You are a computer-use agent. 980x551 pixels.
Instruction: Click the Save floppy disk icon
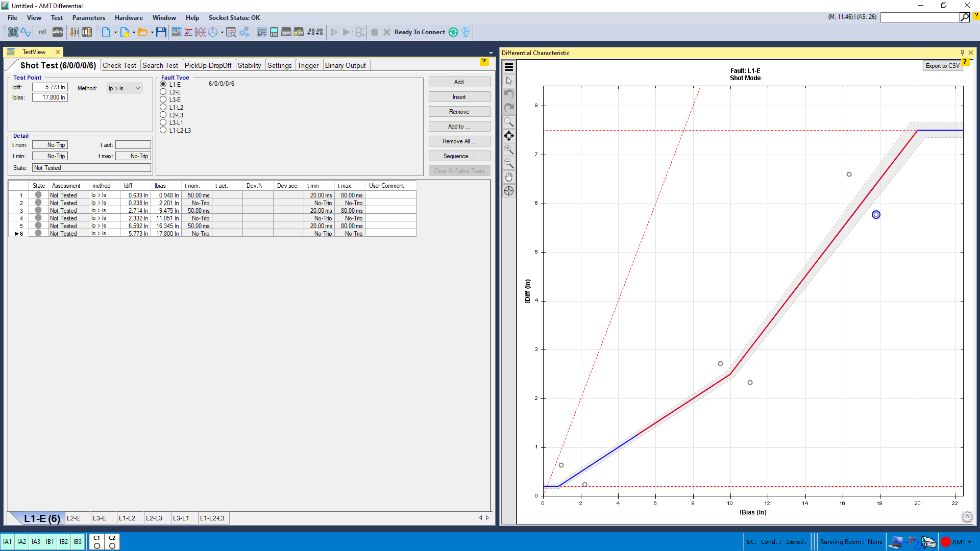(x=161, y=32)
